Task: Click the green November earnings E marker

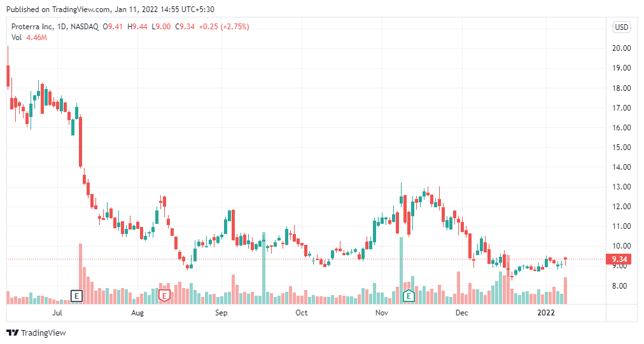Action: [x=409, y=296]
